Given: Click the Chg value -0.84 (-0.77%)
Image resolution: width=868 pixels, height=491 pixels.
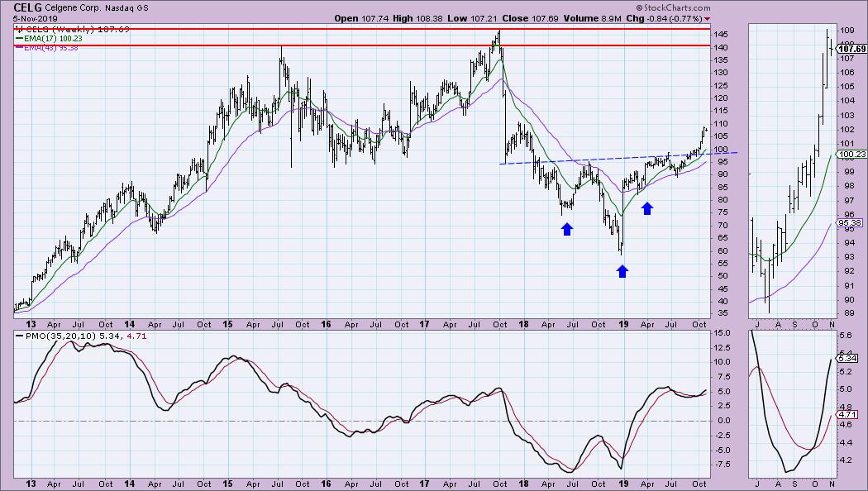Looking at the screenshot, I should point(674,18).
